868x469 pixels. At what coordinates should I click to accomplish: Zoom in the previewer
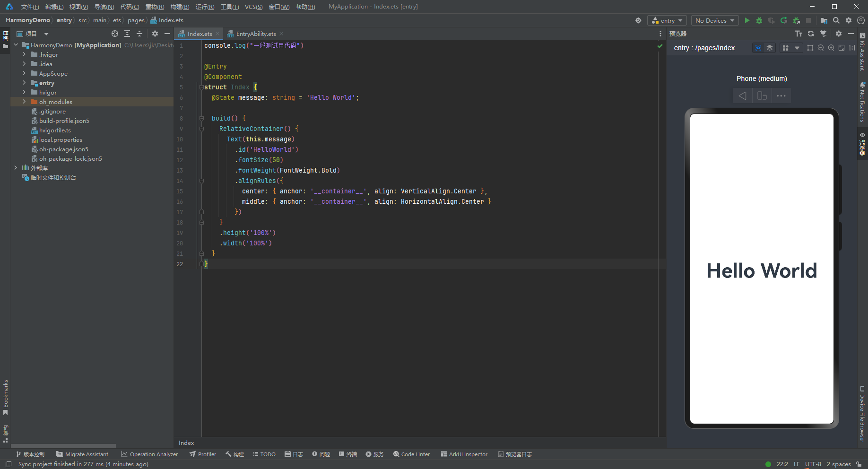pyautogui.click(x=831, y=48)
